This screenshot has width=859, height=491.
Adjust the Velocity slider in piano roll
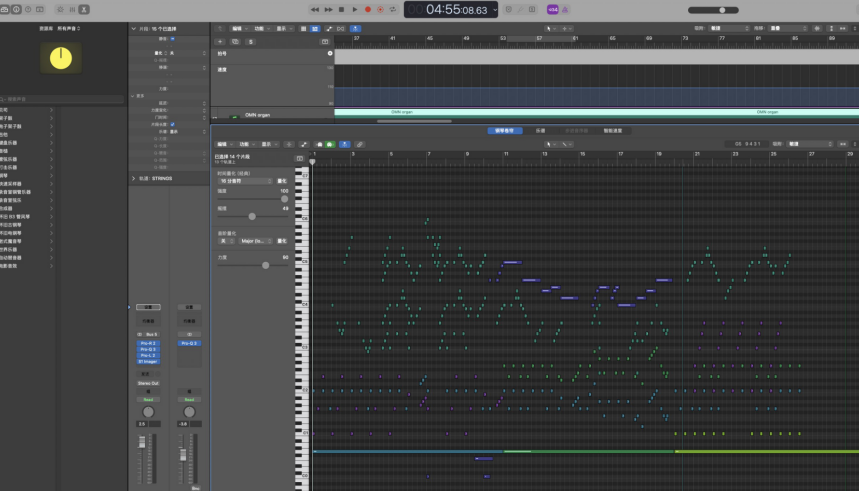(x=265, y=265)
